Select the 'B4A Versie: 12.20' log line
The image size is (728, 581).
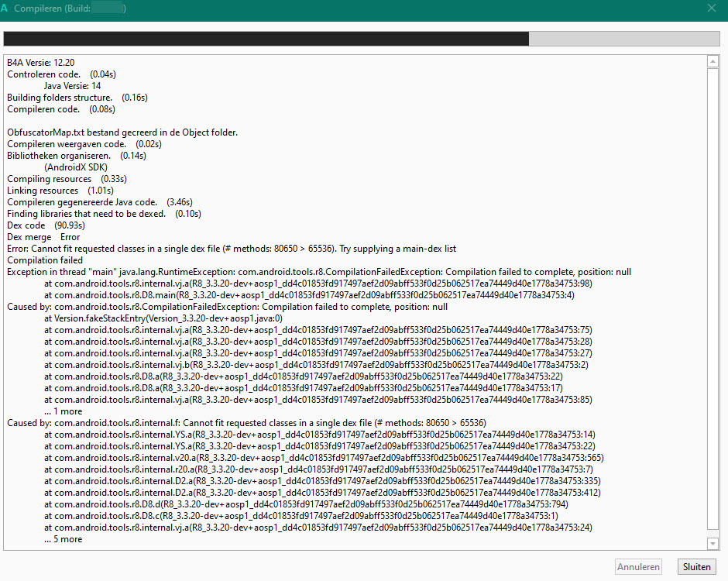point(40,62)
